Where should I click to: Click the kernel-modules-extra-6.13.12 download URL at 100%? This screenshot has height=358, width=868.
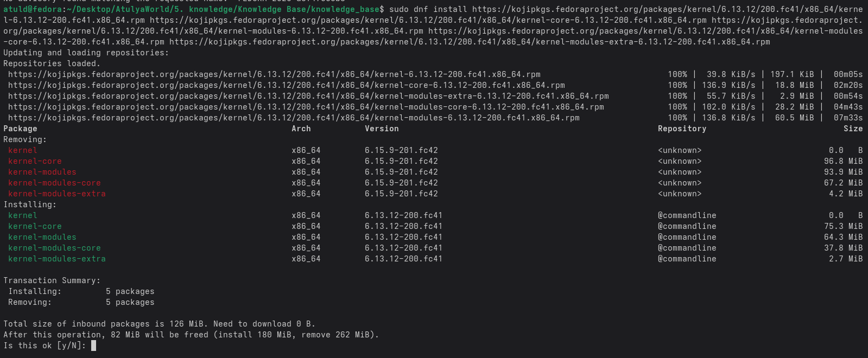[308, 96]
